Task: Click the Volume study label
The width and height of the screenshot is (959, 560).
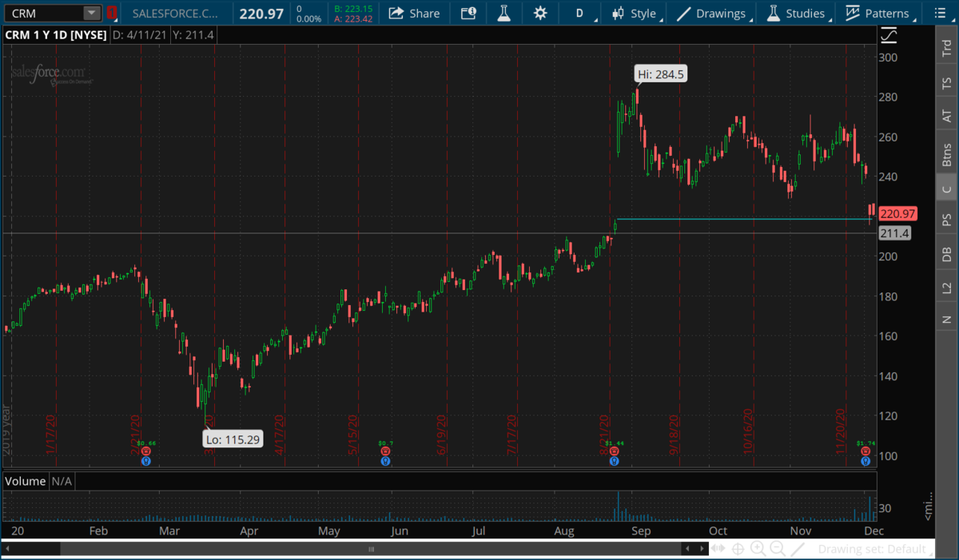Action: [26, 482]
